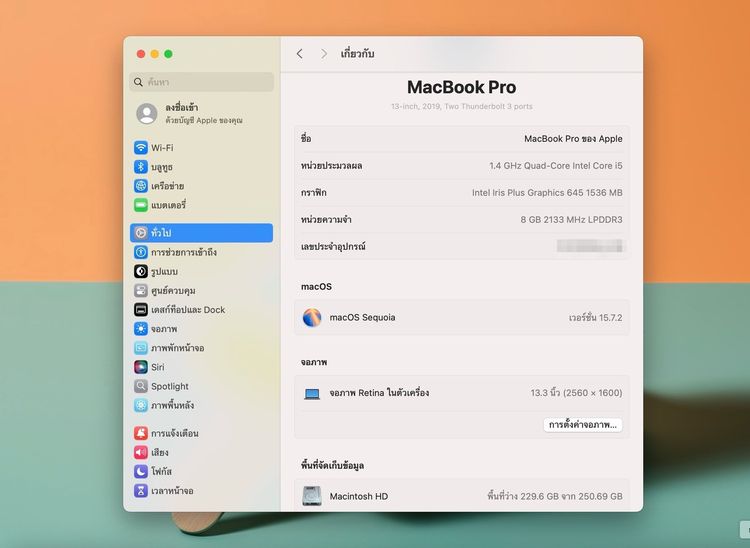Image resolution: width=750 pixels, height=548 pixels.
Task: Click the 'เลขประจำอุปกรณ์' row label
Action: pos(333,246)
